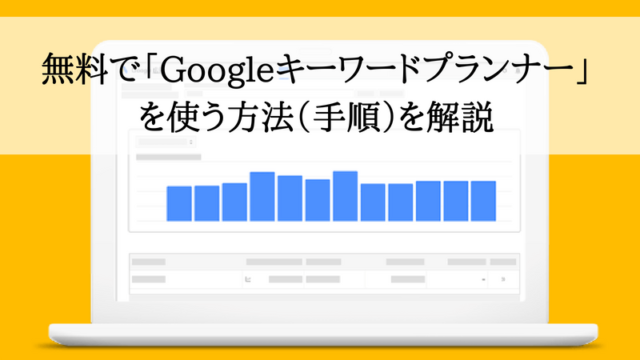Click the second column header in the table
The height and width of the screenshot is (360, 640).
point(274,262)
